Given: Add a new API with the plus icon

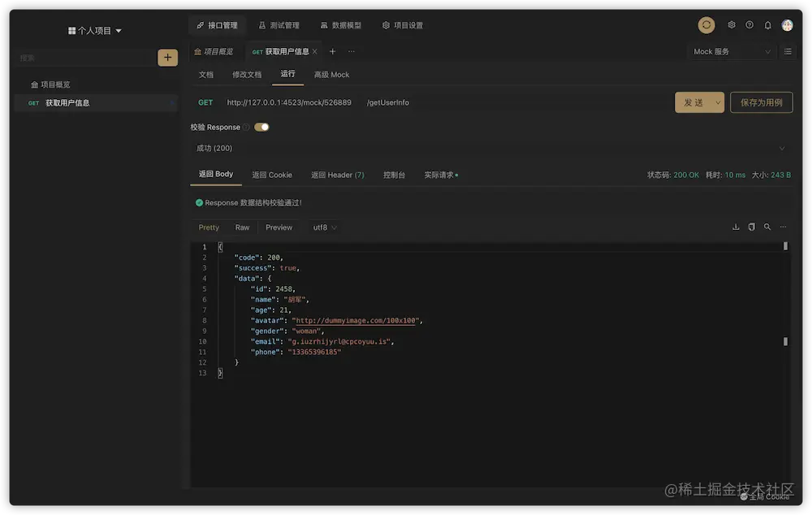Looking at the screenshot, I should point(167,58).
